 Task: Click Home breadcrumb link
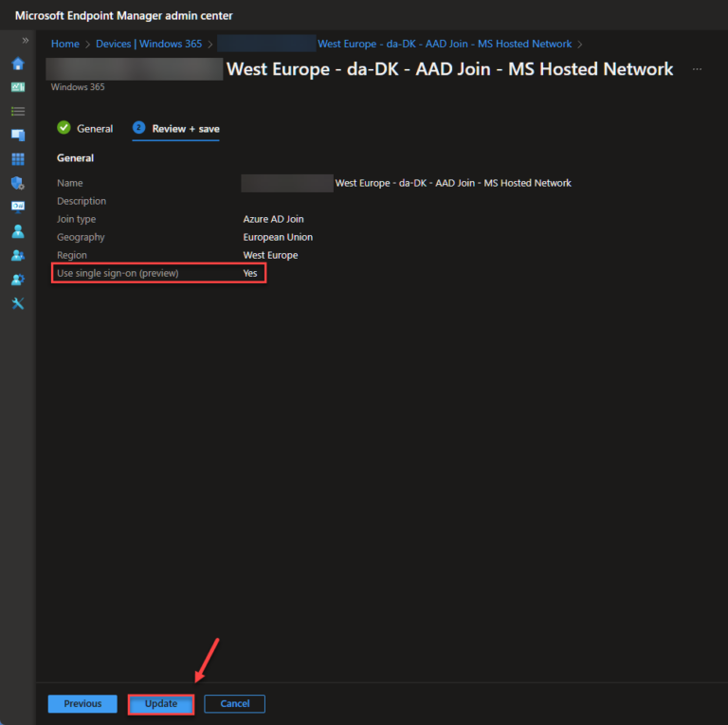click(x=65, y=44)
